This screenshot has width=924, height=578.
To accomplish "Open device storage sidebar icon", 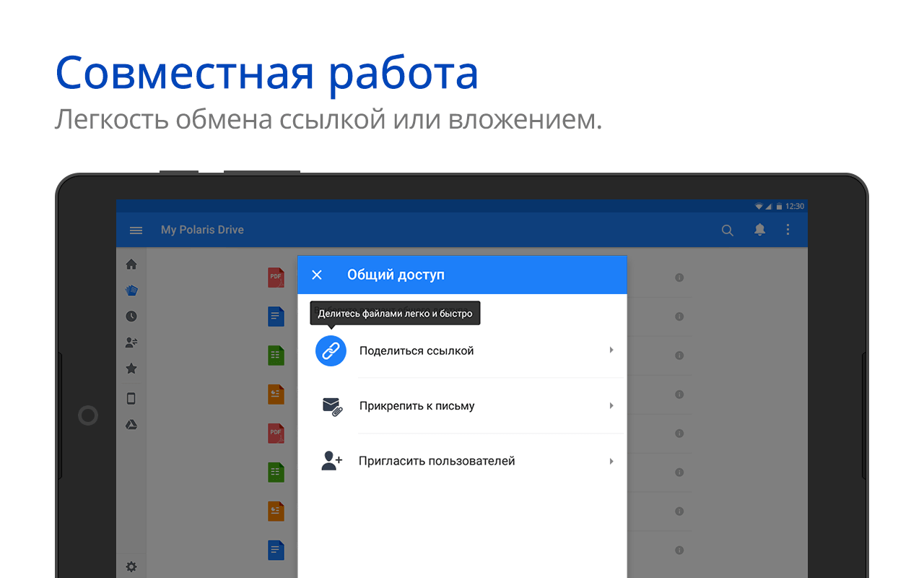I will 131,398.
